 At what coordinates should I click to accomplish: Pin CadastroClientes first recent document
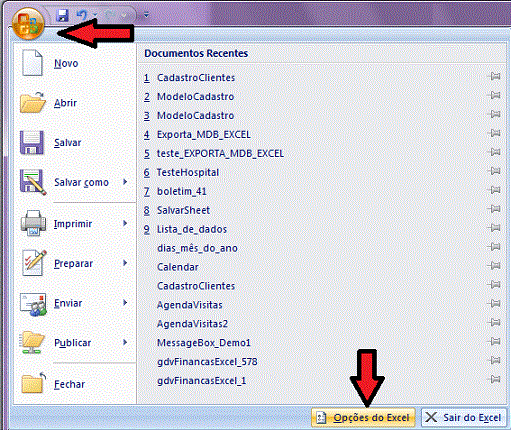point(495,77)
